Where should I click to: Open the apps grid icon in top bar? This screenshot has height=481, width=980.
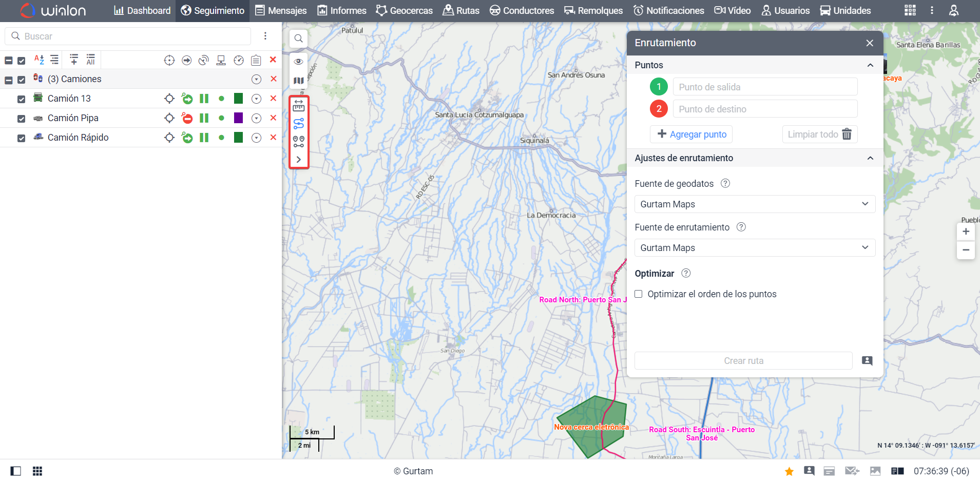click(910, 11)
